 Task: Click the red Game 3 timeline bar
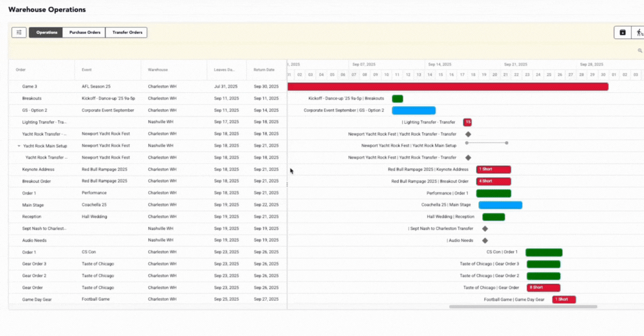pyautogui.click(x=448, y=87)
